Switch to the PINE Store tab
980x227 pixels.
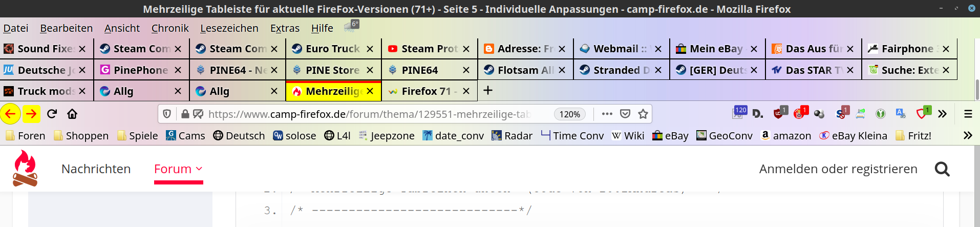[x=332, y=70]
